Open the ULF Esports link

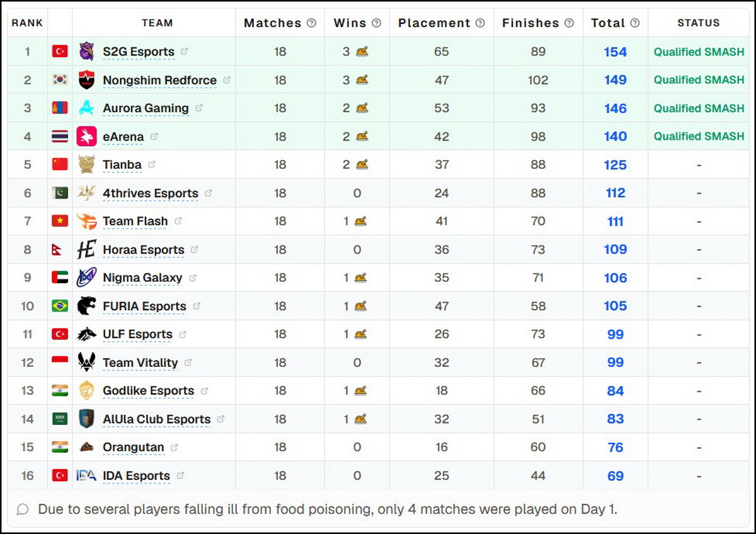pos(137,334)
